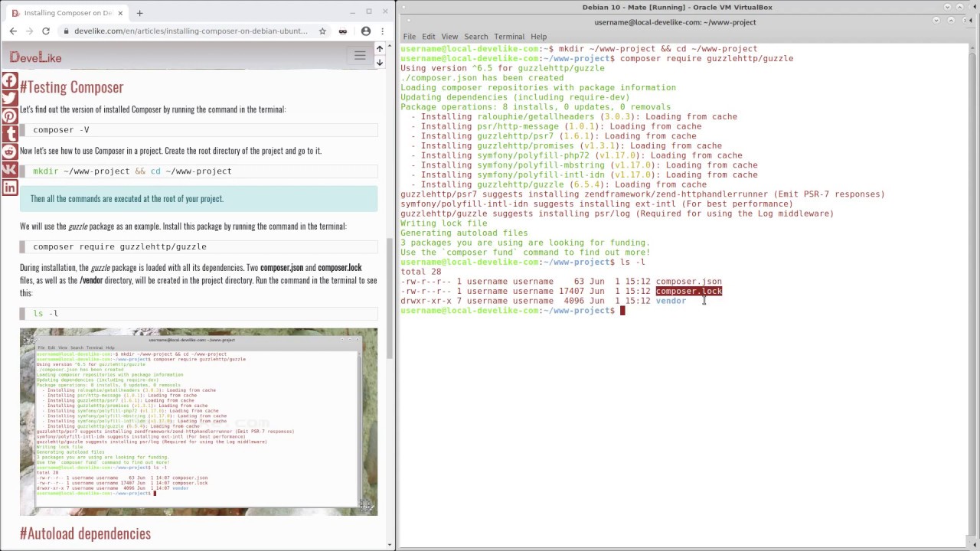Open the DeveLike logo homepage link

(35, 57)
